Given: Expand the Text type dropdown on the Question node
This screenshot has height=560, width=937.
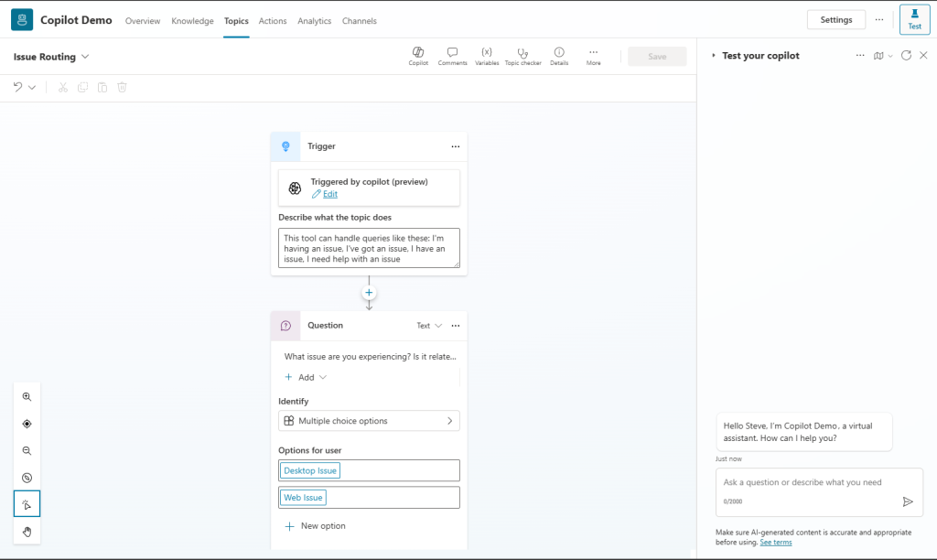Looking at the screenshot, I should click(430, 325).
